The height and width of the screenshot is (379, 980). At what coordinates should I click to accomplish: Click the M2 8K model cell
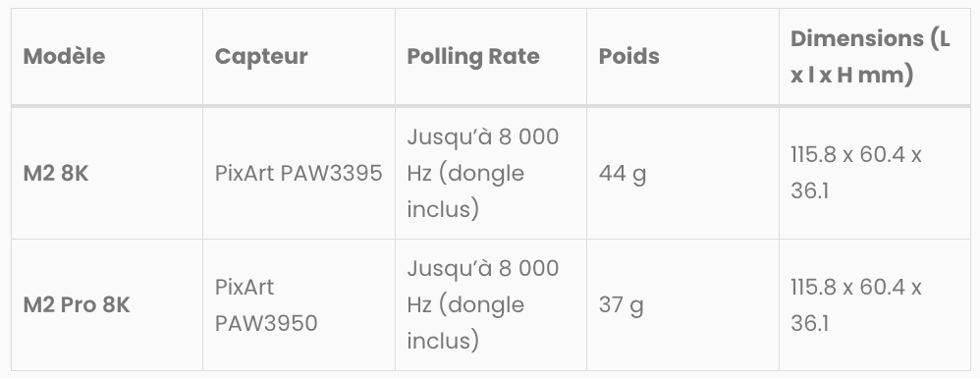tap(107, 173)
